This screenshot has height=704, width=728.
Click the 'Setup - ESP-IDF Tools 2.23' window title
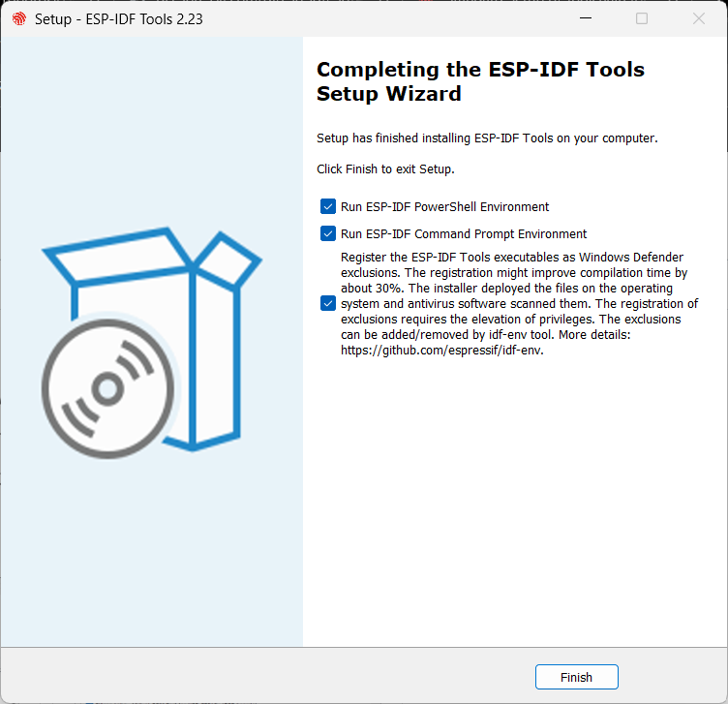click(x=119, y=19)
